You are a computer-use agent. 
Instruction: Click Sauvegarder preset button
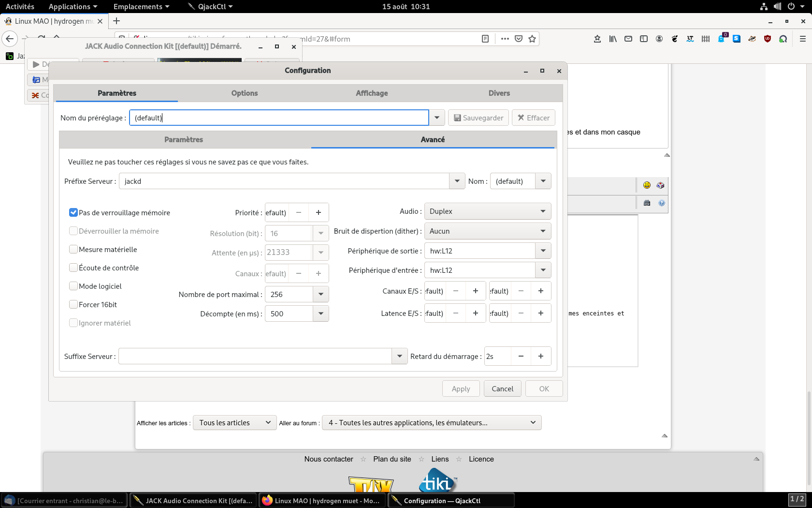(478, 118)
